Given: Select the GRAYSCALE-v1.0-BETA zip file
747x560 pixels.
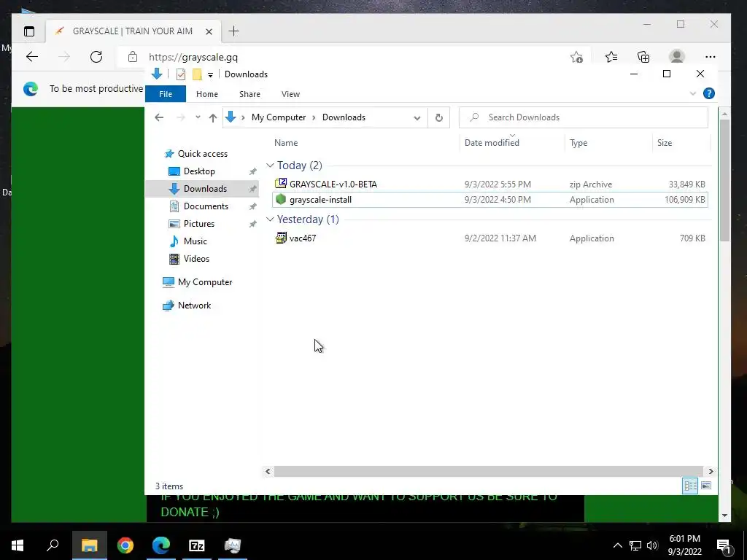Looking at the screenshot, I should [x=489, y=184].
